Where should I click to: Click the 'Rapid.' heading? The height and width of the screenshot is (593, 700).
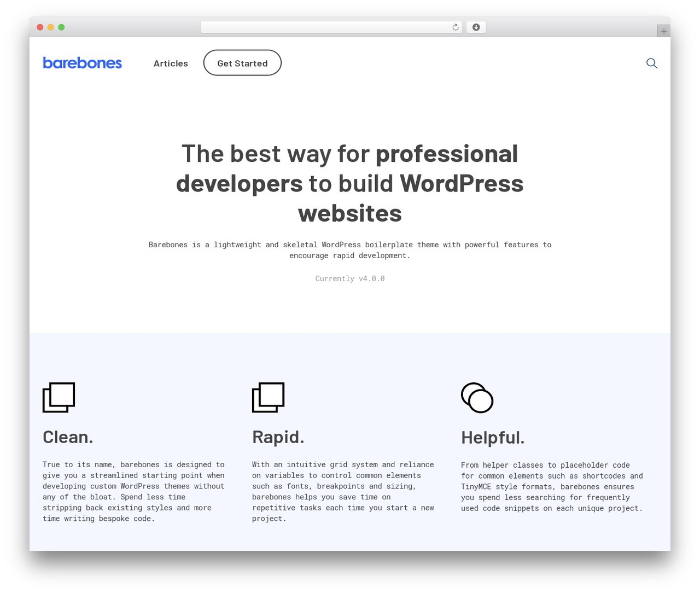[x=278, y=437]
